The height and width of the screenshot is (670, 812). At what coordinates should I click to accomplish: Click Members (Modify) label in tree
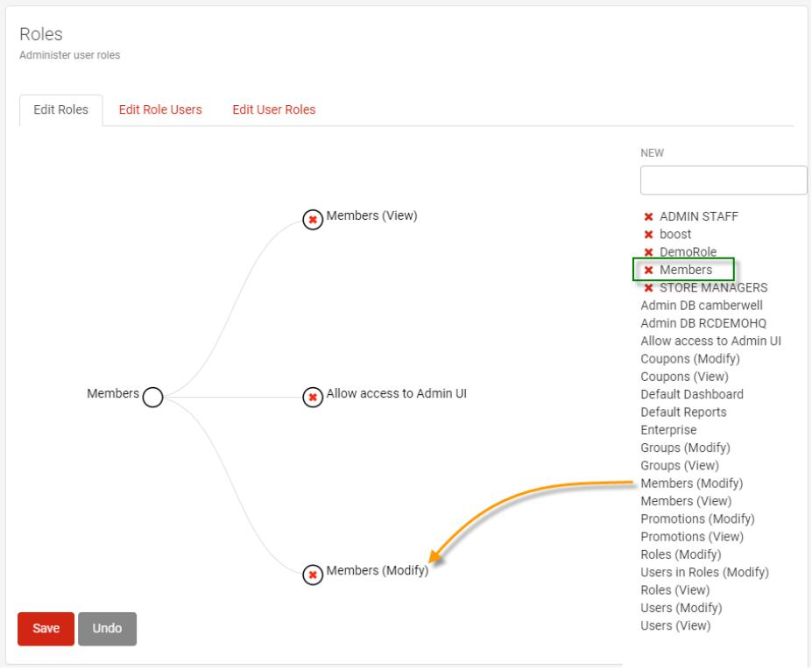click(x=377, y=570)
